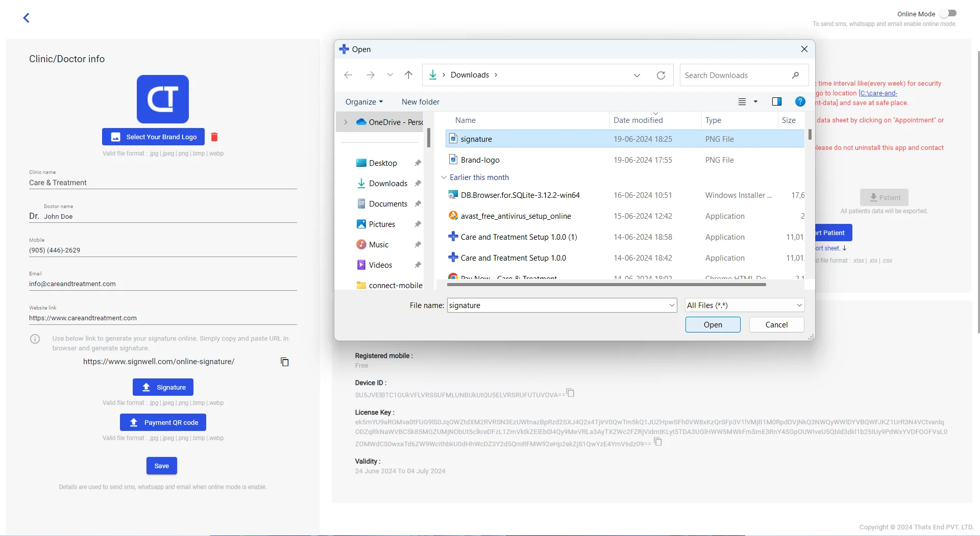Open the Organize menu
This screenshot has height=536, width=980.
(x=364, y=102)
